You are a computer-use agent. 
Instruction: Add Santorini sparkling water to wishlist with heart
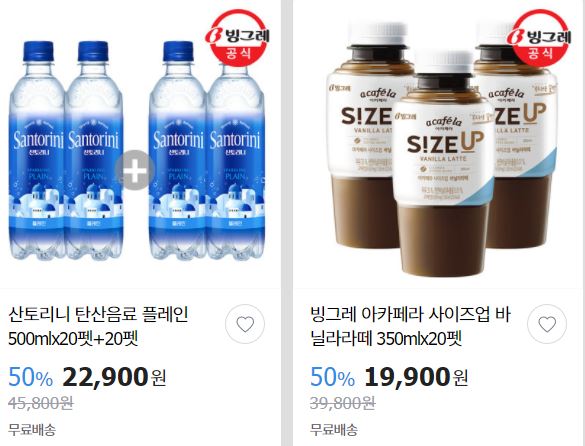click(245, 324)
